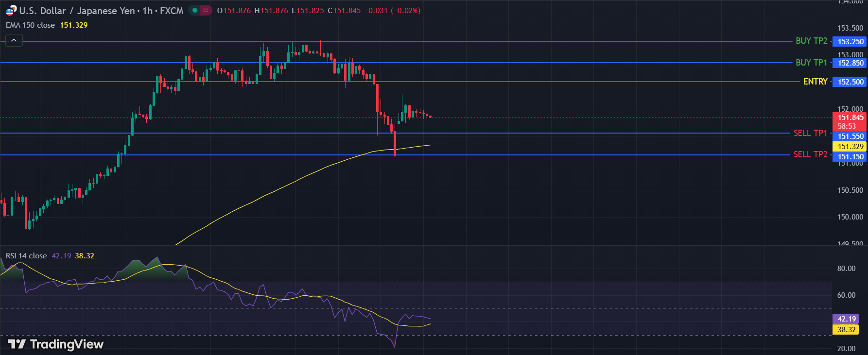The height and width of the screenshot is (355, 868).
Task: Click the SELL TP2 line label
Action: [x=810, y=154]
